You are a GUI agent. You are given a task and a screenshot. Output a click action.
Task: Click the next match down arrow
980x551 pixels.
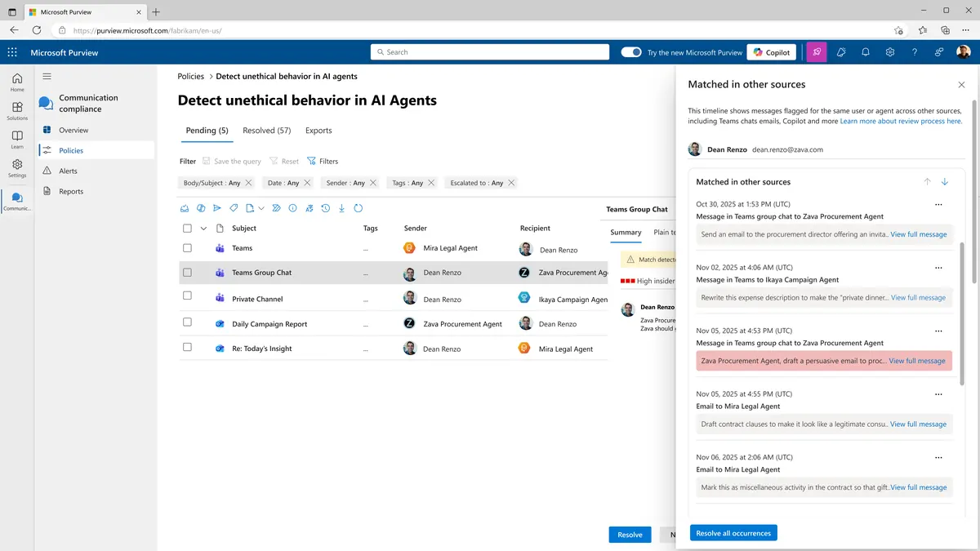945,182
